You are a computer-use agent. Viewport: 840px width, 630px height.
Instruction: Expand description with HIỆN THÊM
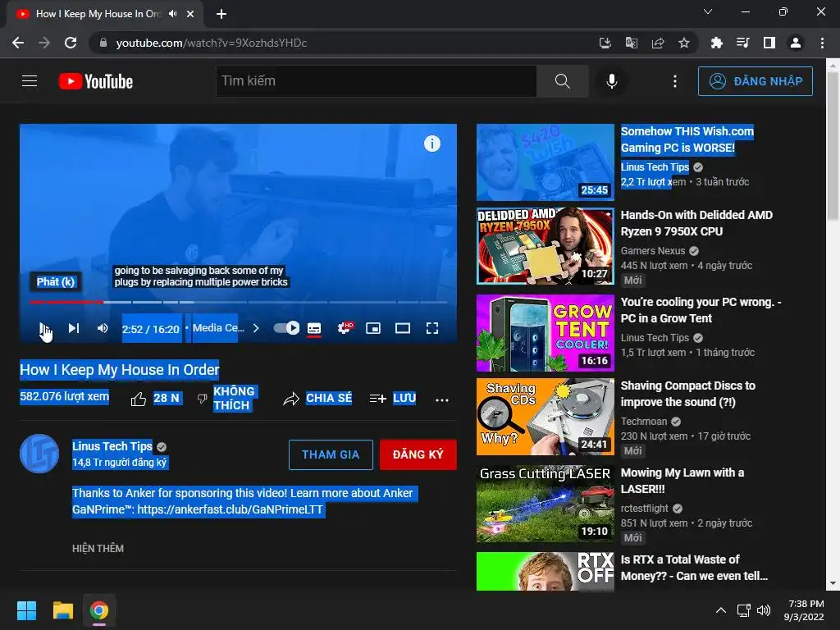coord(98,549)
